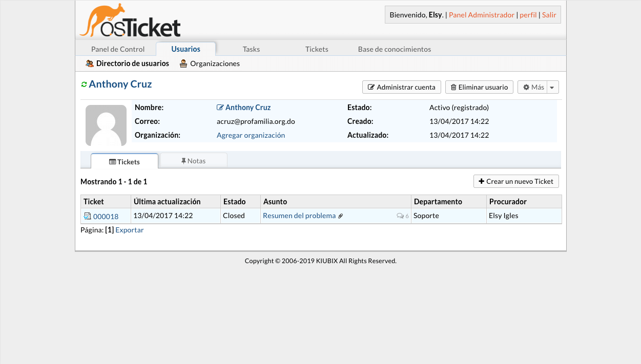641x364 pixels.
Task: Open the Más gear menu
Action: pos(533,88)
